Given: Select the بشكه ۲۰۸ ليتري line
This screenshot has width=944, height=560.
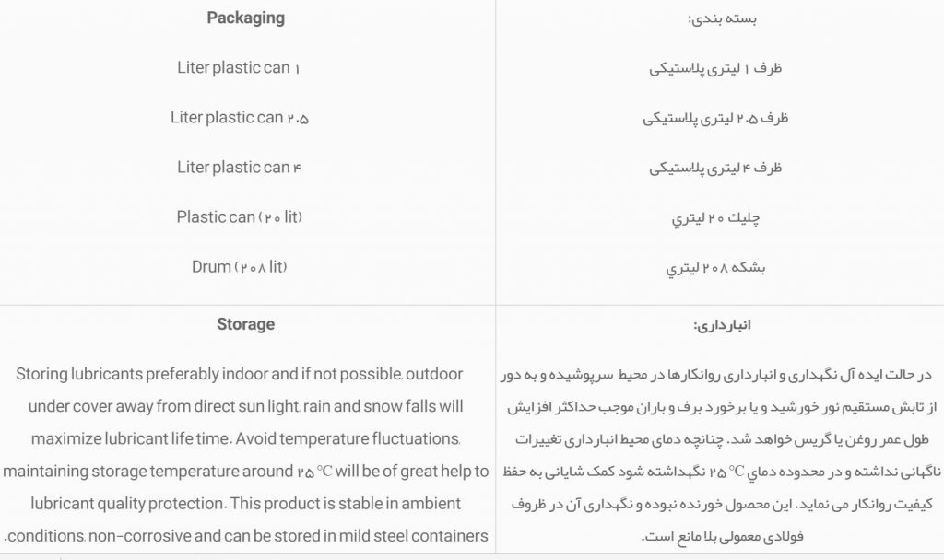Looking at the screenshot, I should click(x=715, y=268).
